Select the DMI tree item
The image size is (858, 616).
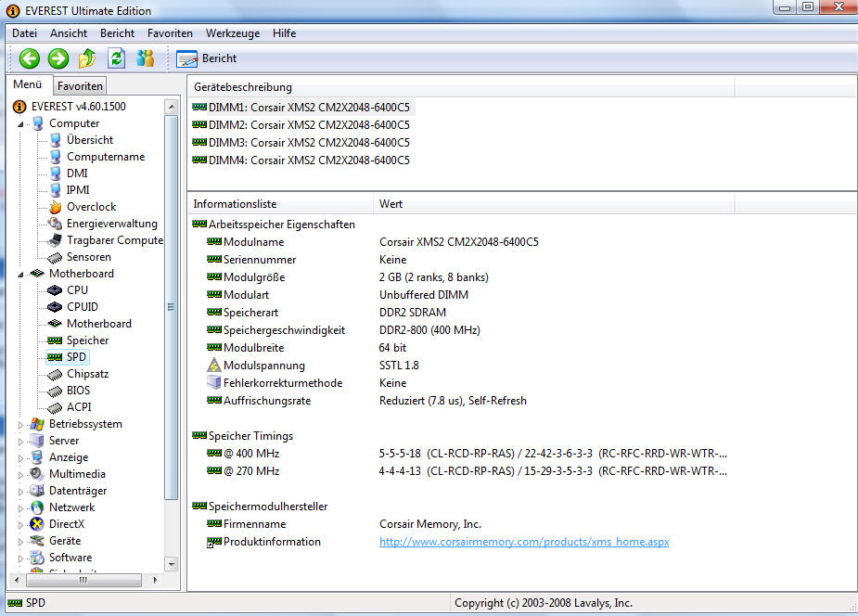click(77, 173)
